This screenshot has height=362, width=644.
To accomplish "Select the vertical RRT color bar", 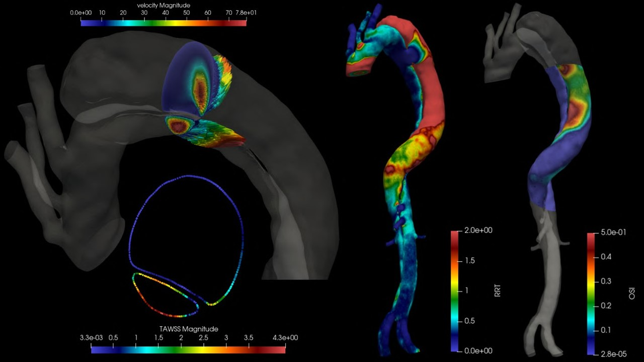I will (x=455, y=291).
